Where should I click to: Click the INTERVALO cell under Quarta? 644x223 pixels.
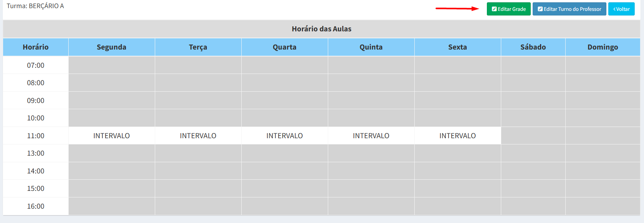coord(285,136)
